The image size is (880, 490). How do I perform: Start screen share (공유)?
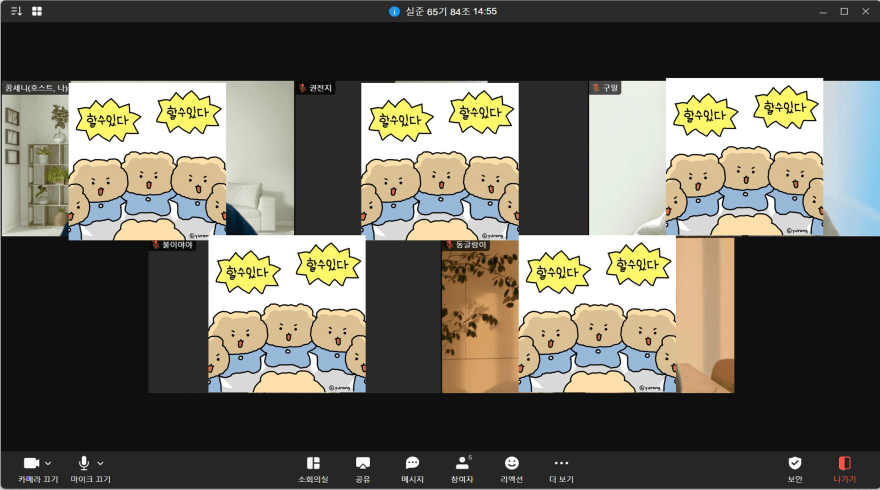(363, 469)
